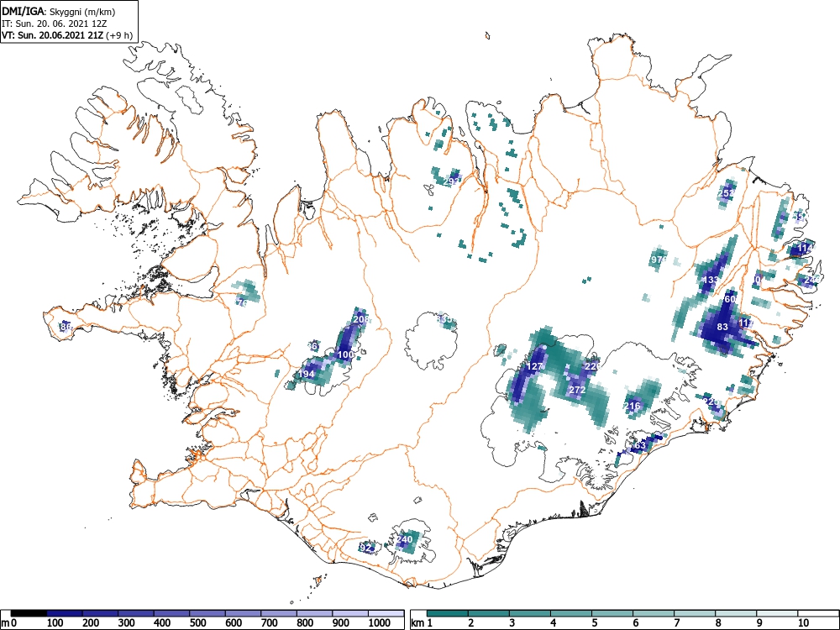The width and height of the screenshot is (840, 630).
Task: Click the km legend tick label 6
Action: (x=635, y=622)
